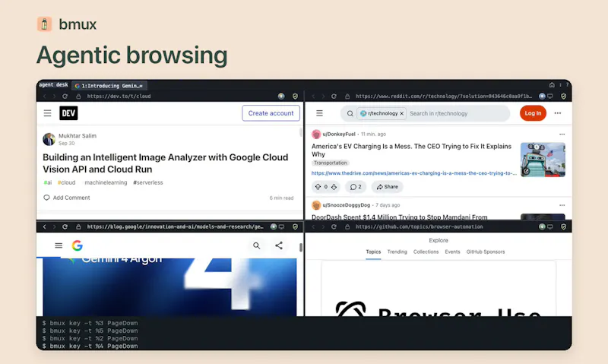Click the DEV logo
This screenshot has height=364, width=608.
point(68,113)
